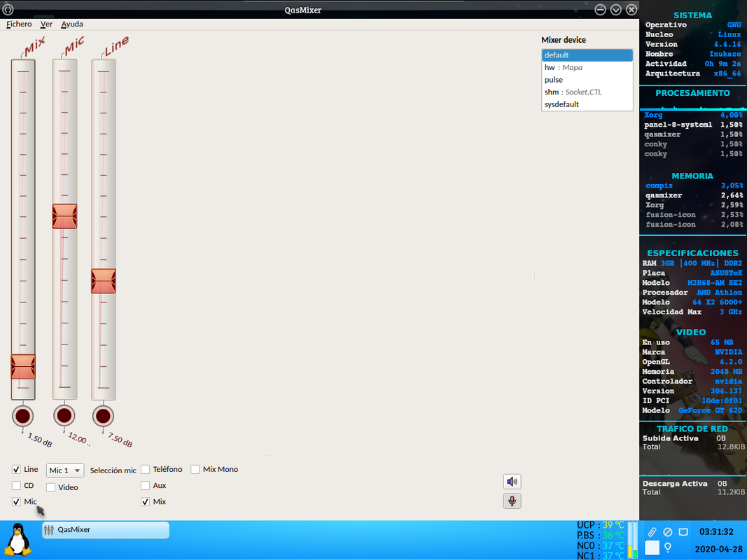Click the white square tray icon
Image resolution: width=747 pixels, height=560 pixels.
tap(652, 547)
